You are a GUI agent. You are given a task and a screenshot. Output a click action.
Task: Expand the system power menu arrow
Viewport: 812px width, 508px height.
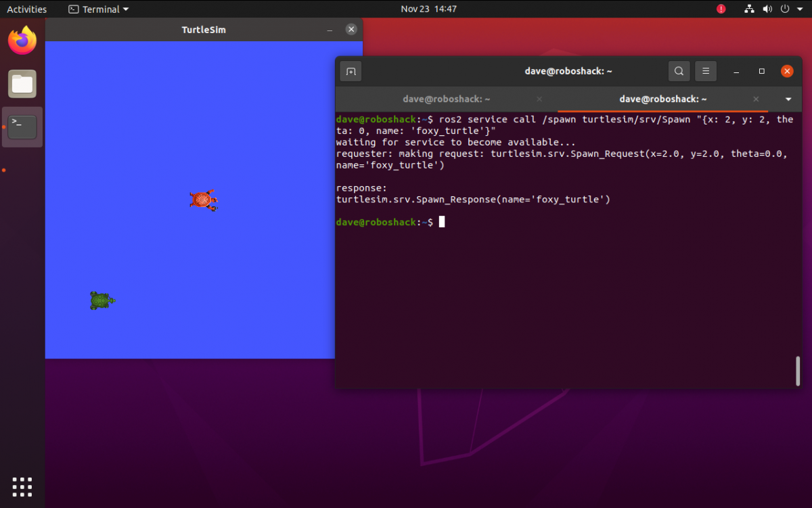[x=800, y=9]
